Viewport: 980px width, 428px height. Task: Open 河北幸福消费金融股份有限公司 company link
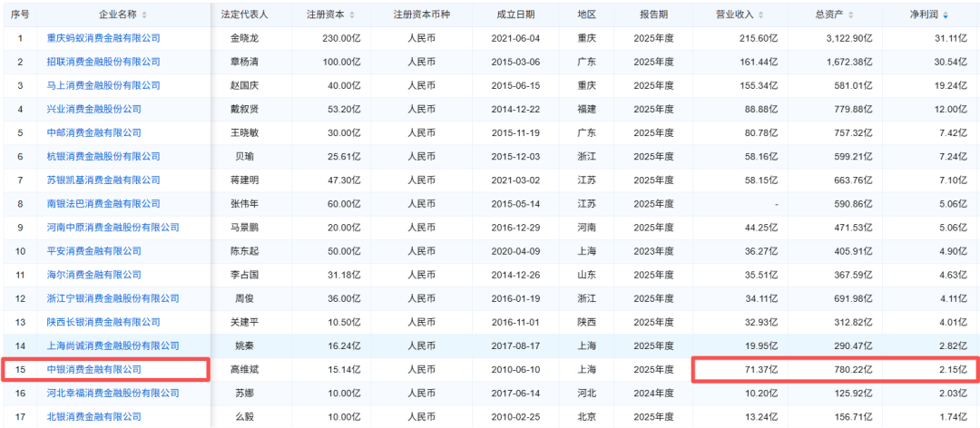click(x=113, y=393)
